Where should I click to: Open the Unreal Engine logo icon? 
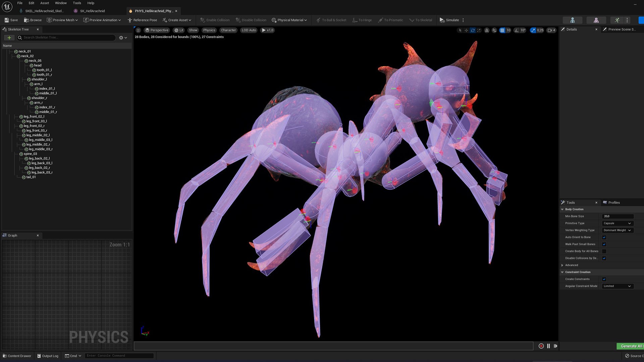pyautogui.click(x=7, y=6)
